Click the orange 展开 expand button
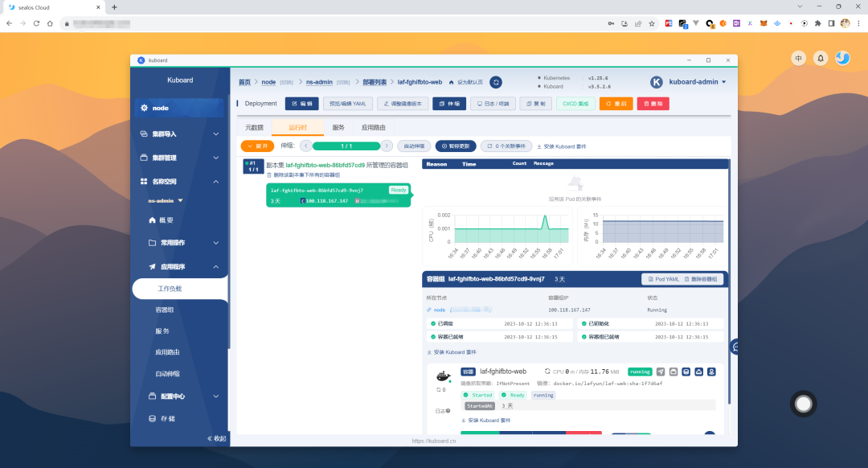 [257, 146]
